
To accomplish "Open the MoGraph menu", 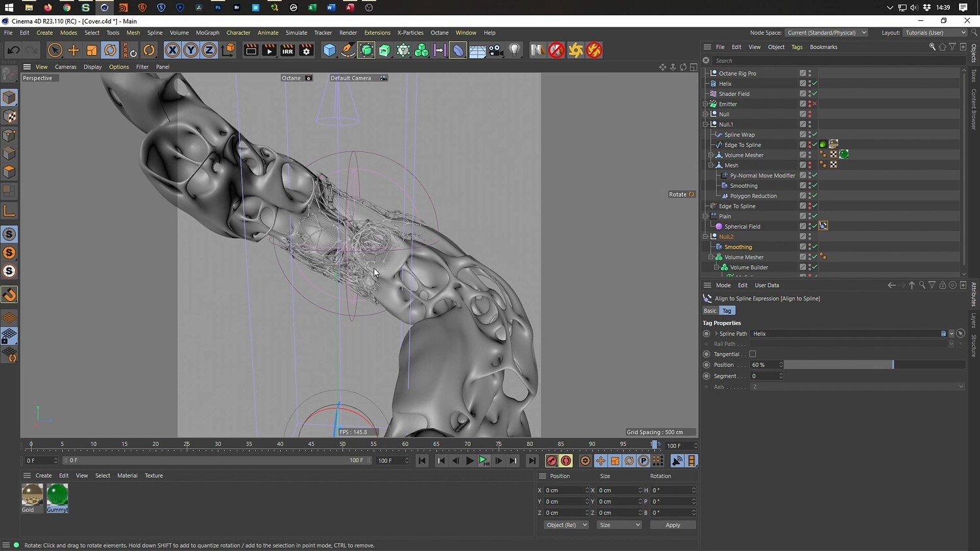I will click(x=207, y=33).
